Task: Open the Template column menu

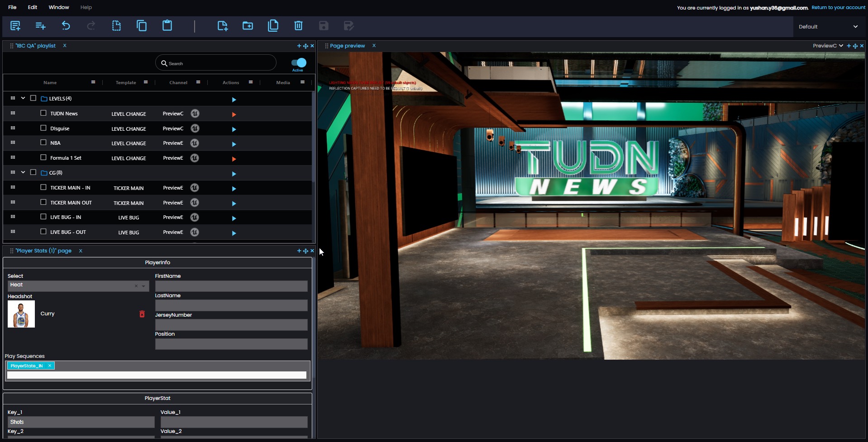Action: click(x=146, y=82)
